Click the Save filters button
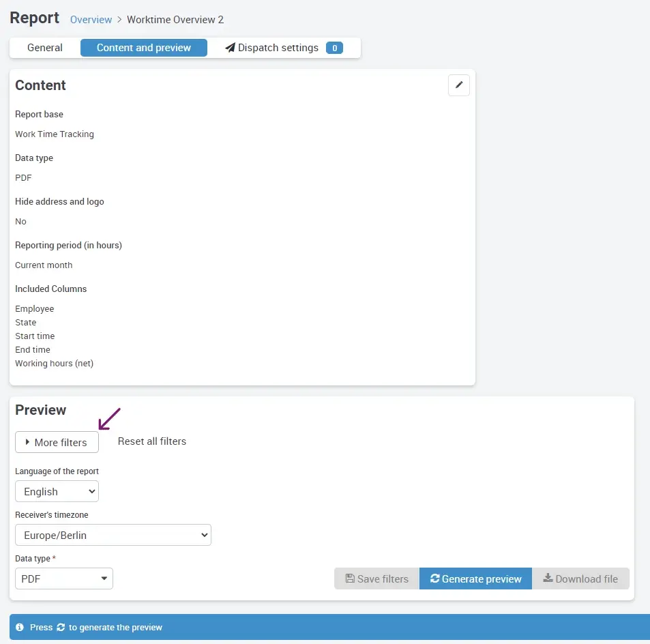 pos(376,578)
